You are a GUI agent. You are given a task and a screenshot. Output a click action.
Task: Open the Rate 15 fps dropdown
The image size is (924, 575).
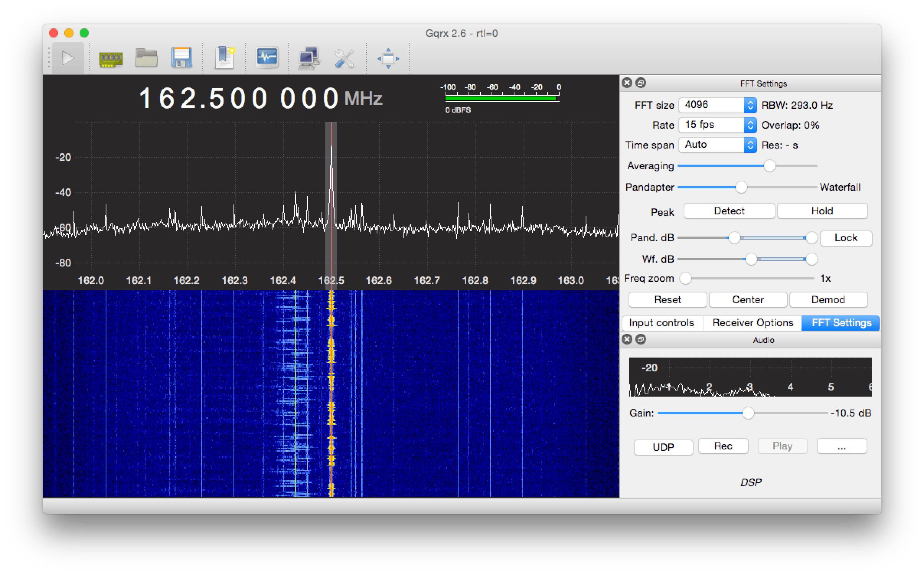pos(717,125)
